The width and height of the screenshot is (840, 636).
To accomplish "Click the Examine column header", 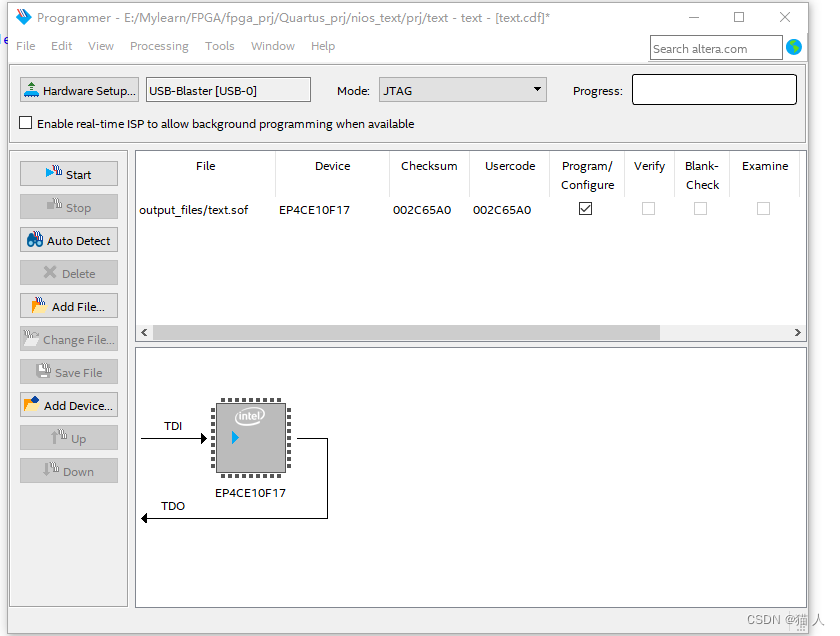I will (x=765, y=166).
